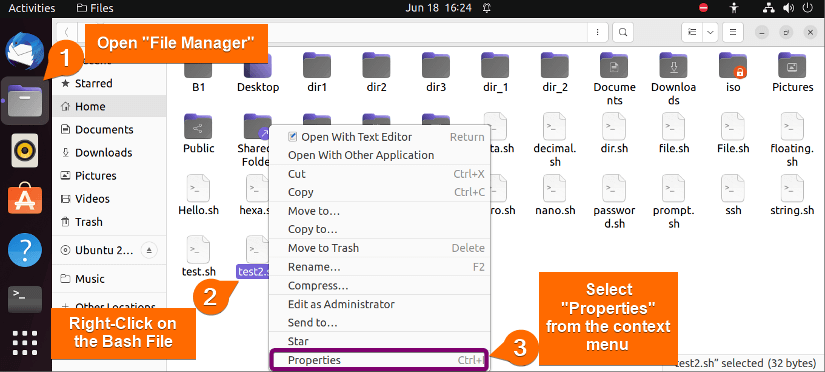Open Trash in sidebar
The image size is (825, 372).
coord(109,222)
